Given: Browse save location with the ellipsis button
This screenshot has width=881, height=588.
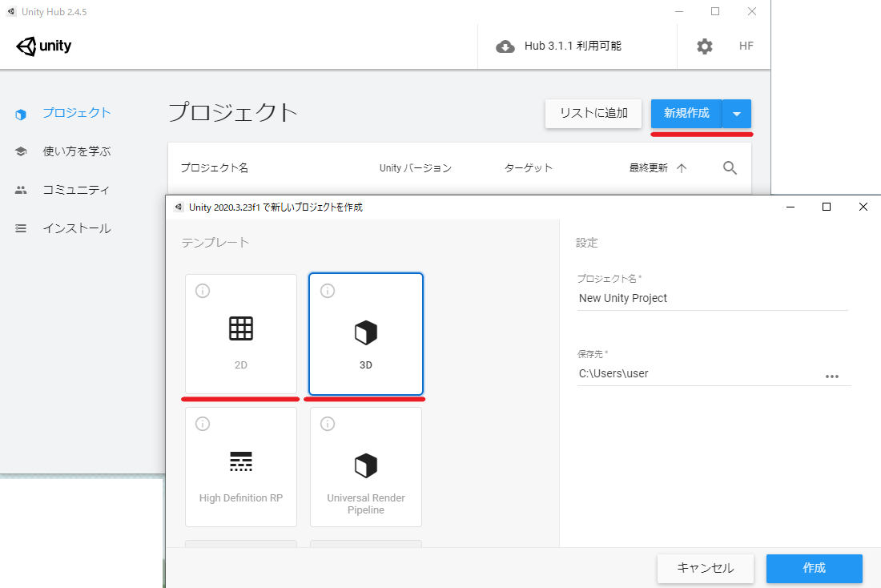Looking at the screenshot, I should [x=832, y=377].
